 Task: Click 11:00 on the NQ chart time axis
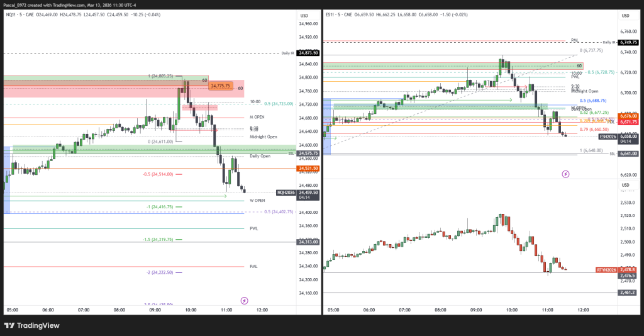(x=226, y=310)
